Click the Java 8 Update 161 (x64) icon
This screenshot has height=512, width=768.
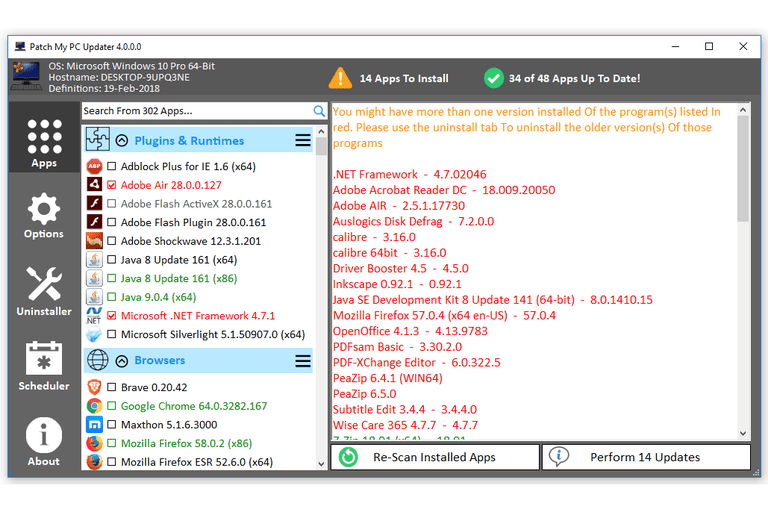(x=94, y=260)
